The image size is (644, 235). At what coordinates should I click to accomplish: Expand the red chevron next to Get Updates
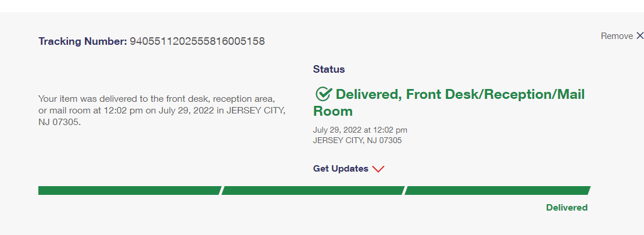pos(378,169)
